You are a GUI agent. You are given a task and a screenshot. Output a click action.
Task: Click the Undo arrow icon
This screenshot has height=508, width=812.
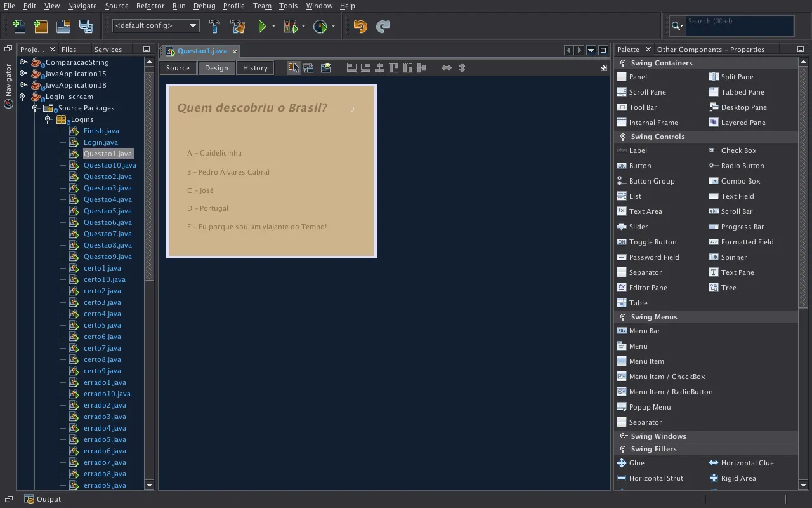360,27
